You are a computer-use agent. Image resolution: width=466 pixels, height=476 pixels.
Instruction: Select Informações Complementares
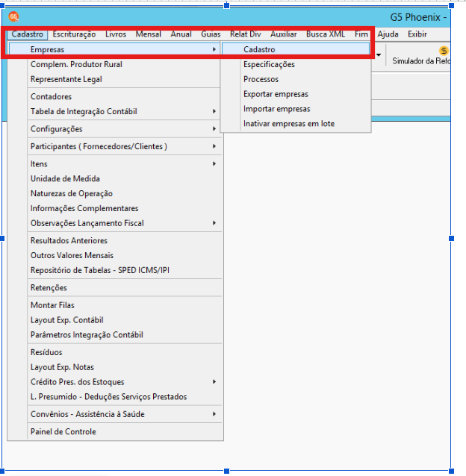[114, 209]
